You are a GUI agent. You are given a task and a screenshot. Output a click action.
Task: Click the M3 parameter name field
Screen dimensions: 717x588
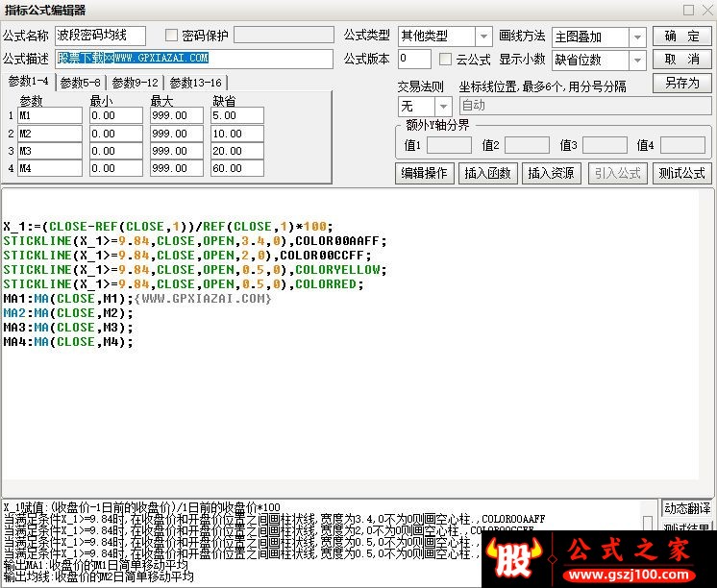click(50, 151)
